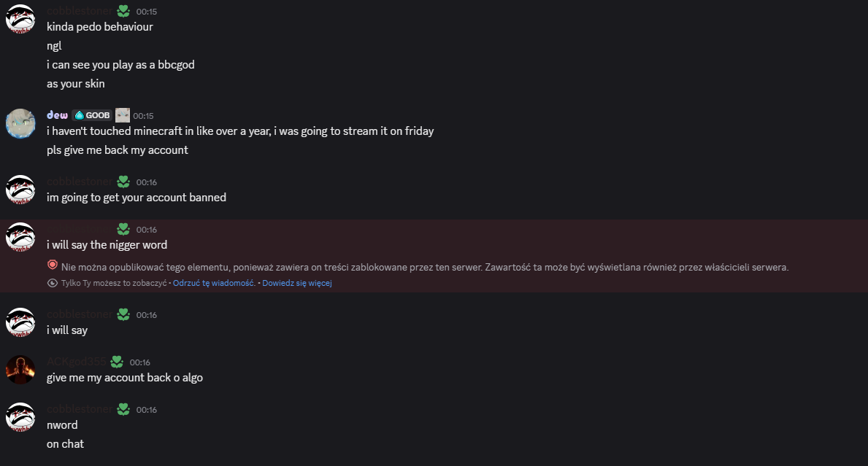Image resolution: width=868 pixels, height=466 pixels.
Task: Click the 00:15 timestamp next to dew
Action: coord(144,115)
